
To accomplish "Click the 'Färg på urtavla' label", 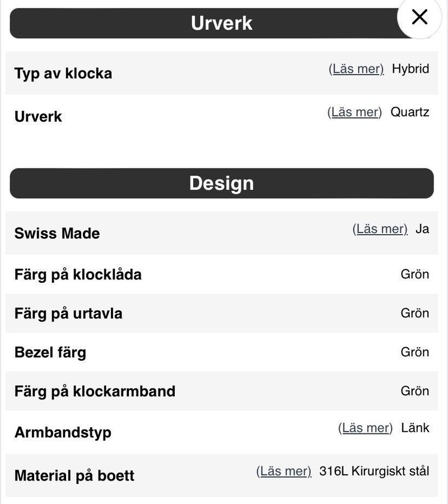I will 68,314.
